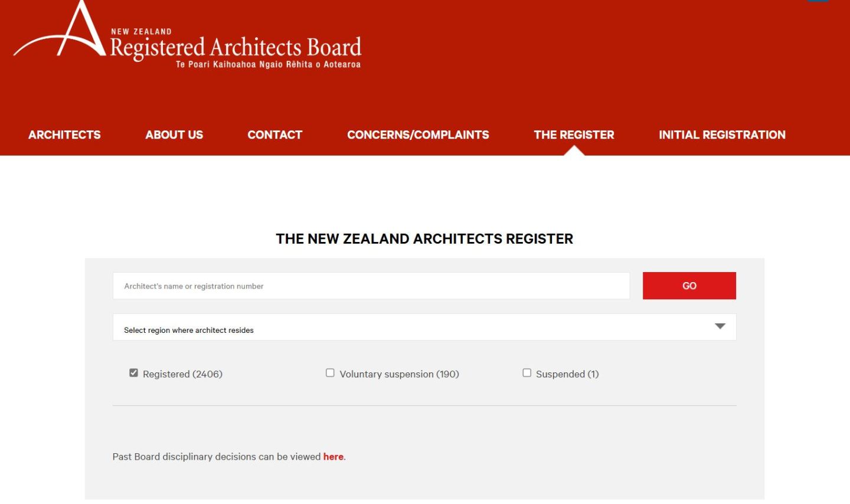Screen dimensions: 850x504
Task: Enable the Voluntary suspension checkbox
Action: tap(330, 373)
